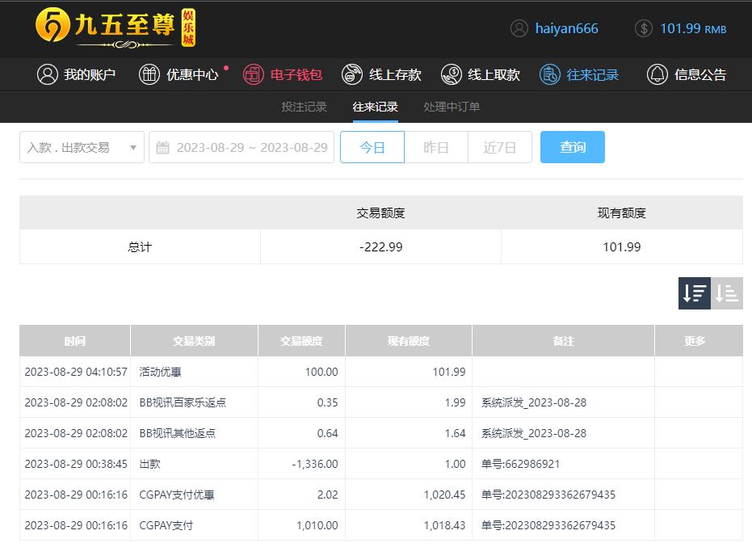Screen dimensions: 752x560
Task: Open 线上存款 deposit icon
Action: [x=352, y=74]
